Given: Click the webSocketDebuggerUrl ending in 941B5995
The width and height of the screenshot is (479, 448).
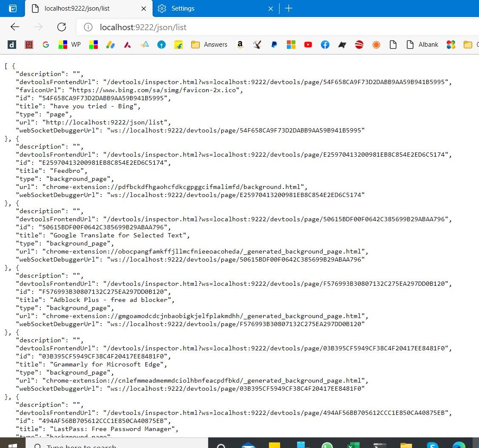Looking at the screenshot, I should (235, 130).
